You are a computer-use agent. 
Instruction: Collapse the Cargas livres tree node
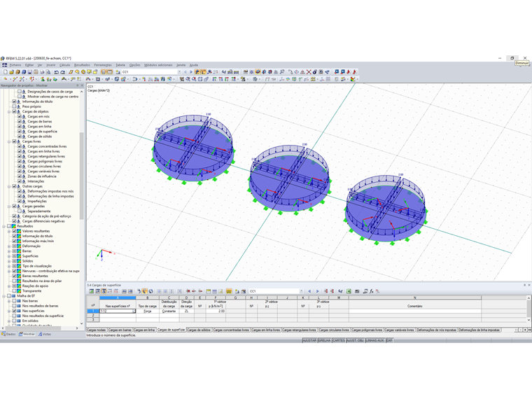[x=9, y=141]
